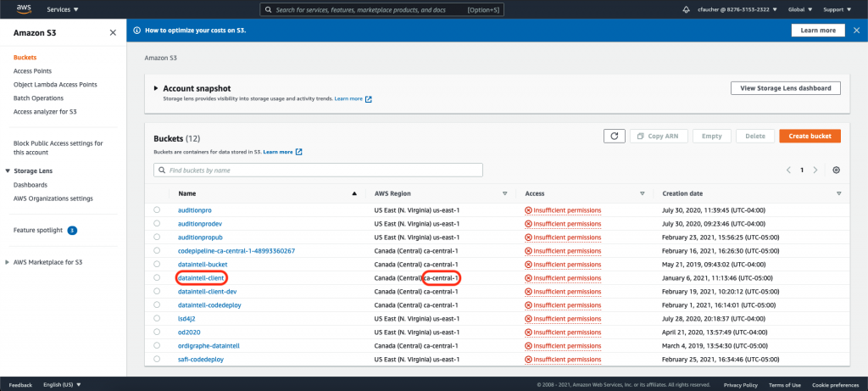Click the Delete button

[x=755, y=136]
